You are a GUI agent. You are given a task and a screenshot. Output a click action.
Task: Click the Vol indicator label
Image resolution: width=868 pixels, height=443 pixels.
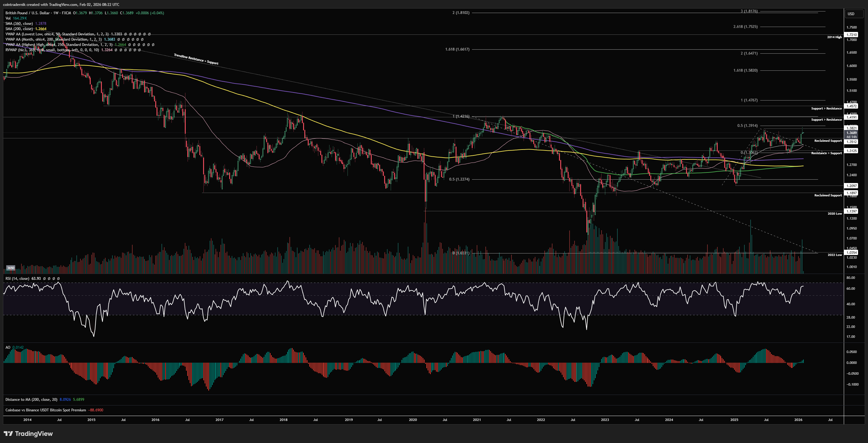point(8,18)
